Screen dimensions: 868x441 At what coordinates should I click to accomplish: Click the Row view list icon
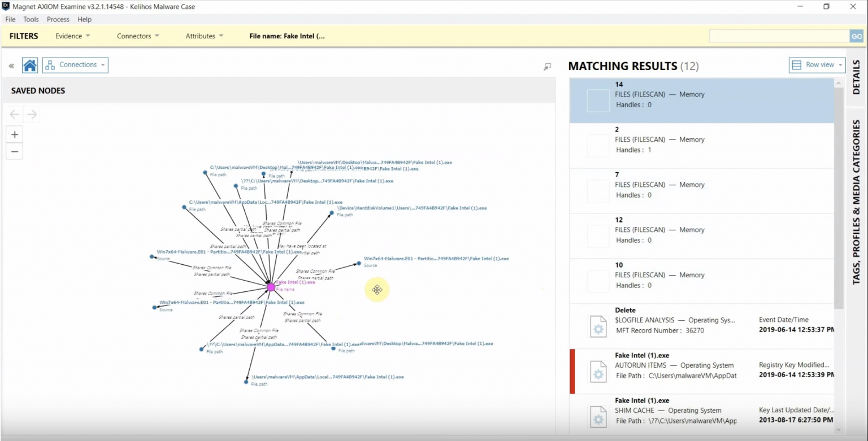point(798,64)
